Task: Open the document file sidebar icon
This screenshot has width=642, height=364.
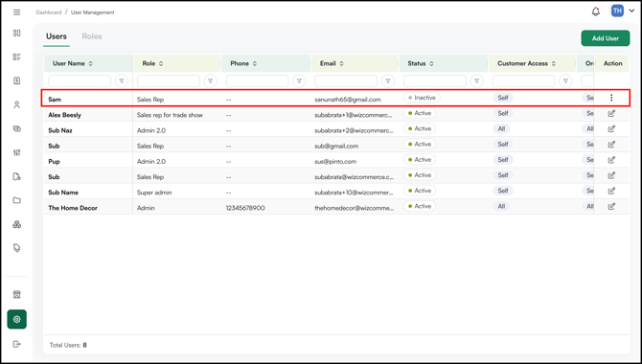Action: click(17, 176)
